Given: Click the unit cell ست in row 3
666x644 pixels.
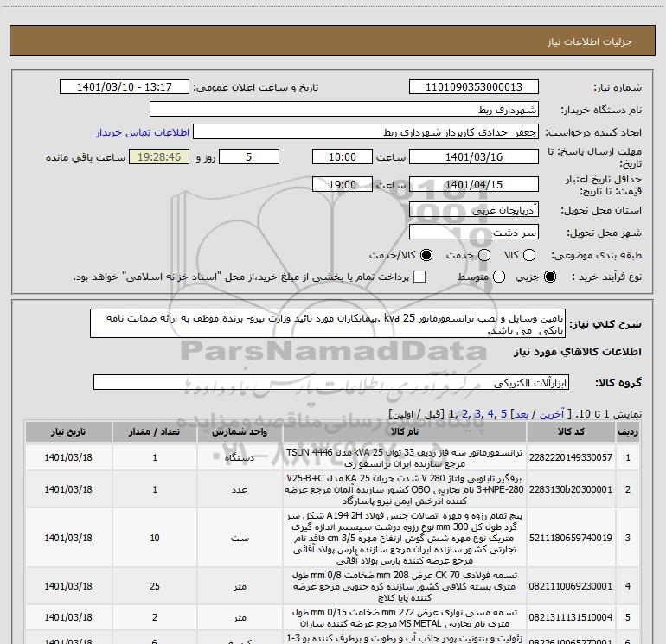Looking at the screenshot, I should [240, 538].
